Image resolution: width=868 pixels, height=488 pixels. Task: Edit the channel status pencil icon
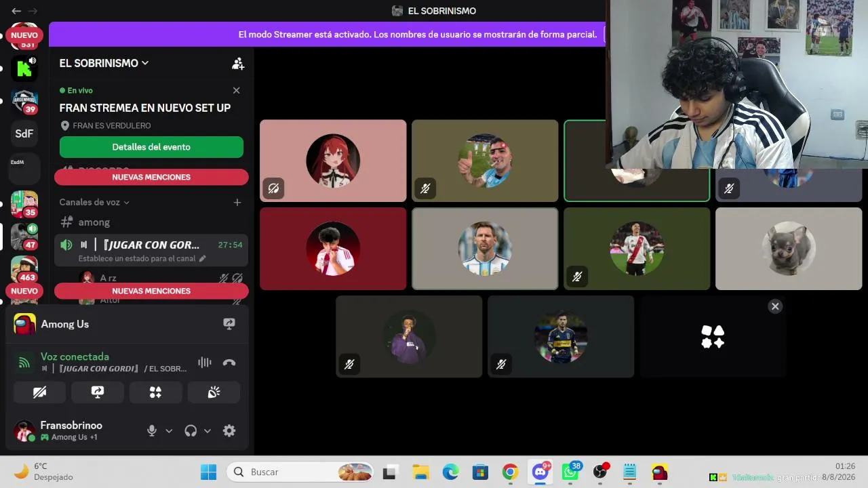coord(203,258)
